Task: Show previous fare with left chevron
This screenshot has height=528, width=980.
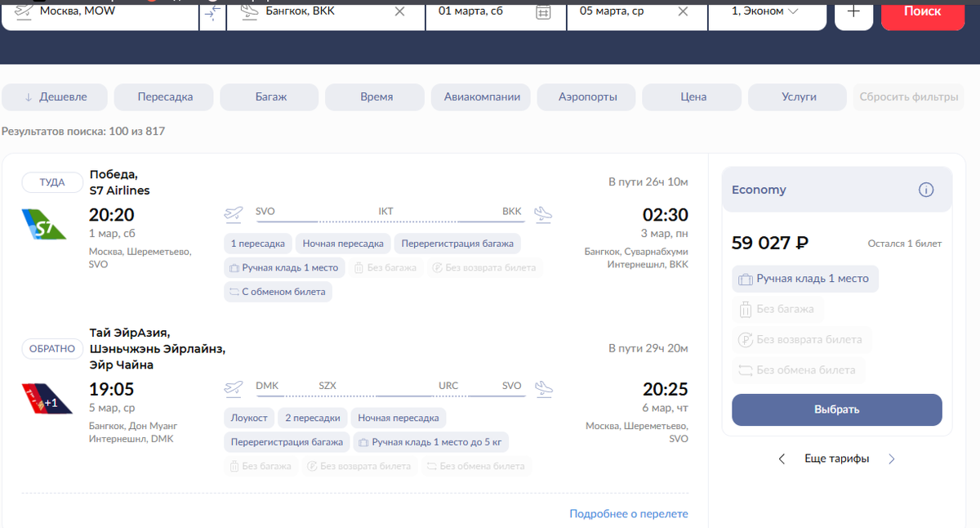Action: pyautogui.click(x=782, y=459)
